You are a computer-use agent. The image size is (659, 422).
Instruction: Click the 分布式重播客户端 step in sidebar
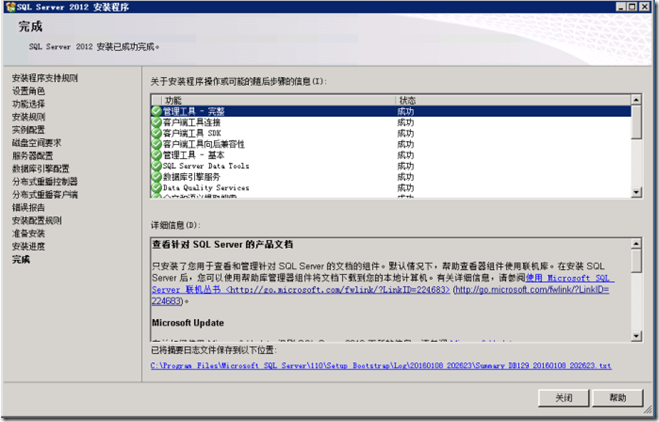tap(45, 195)
